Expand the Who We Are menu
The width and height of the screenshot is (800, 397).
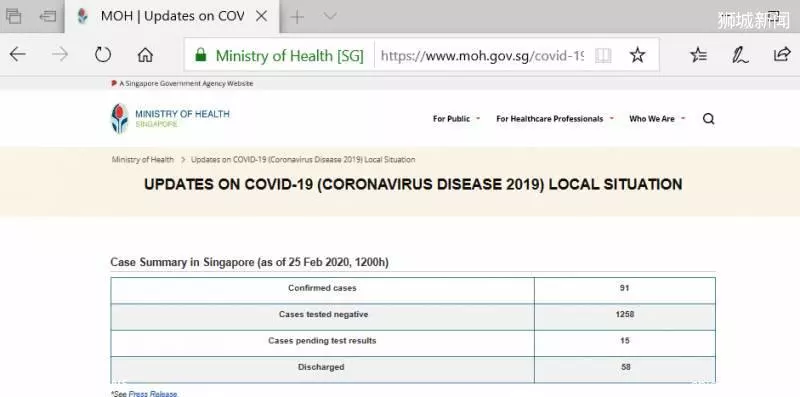[657, 119]
